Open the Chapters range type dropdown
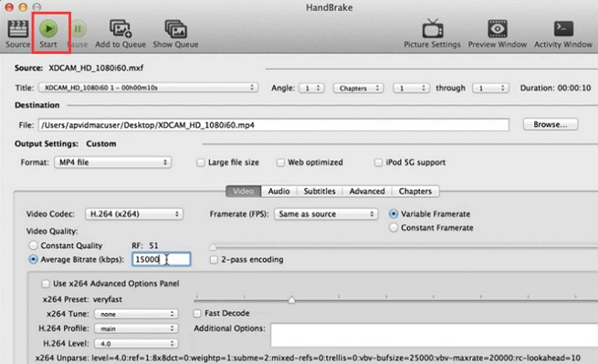Image resolution: width=598 pixels, height=364 pixels. click(x=358, y=88)
